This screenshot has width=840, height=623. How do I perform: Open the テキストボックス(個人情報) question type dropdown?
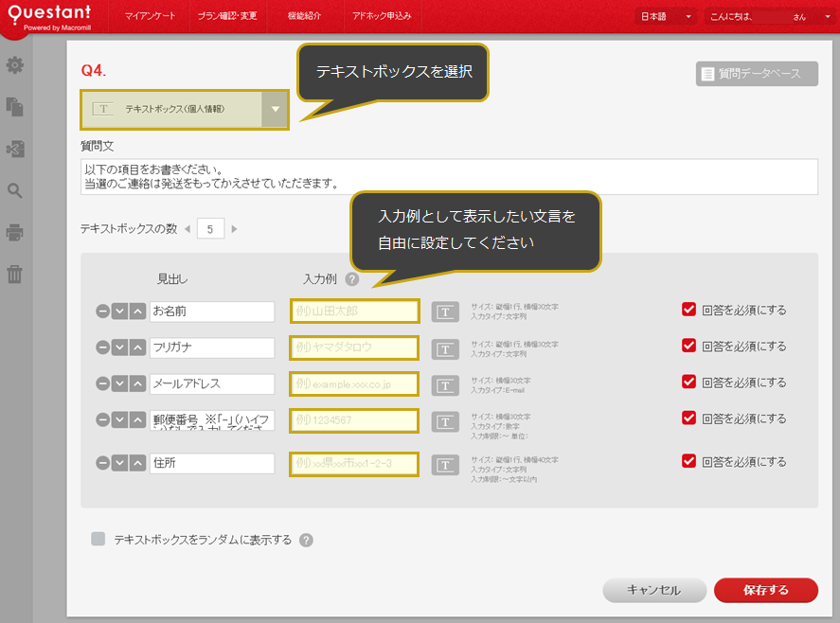(x=275, y=109)
